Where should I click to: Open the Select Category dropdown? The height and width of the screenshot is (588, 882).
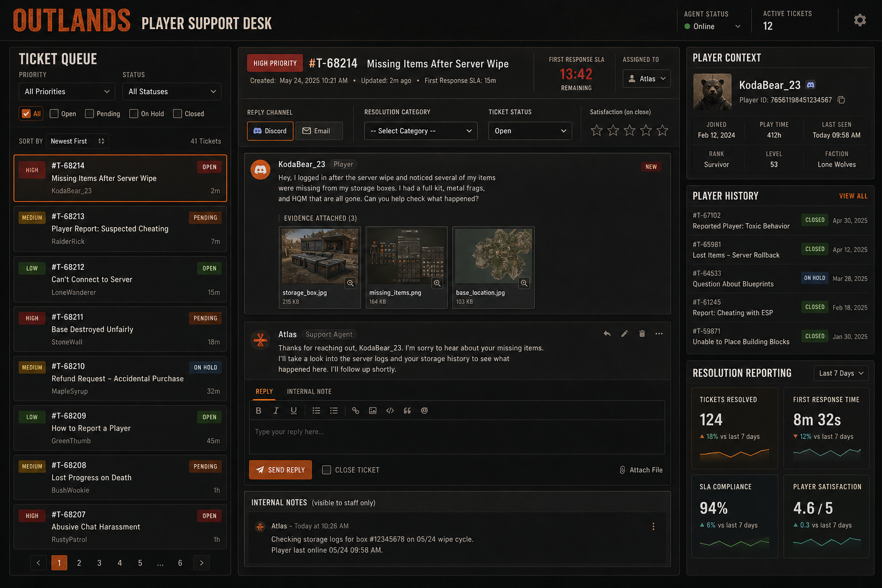pyautogui.click(x=421, y=131)
